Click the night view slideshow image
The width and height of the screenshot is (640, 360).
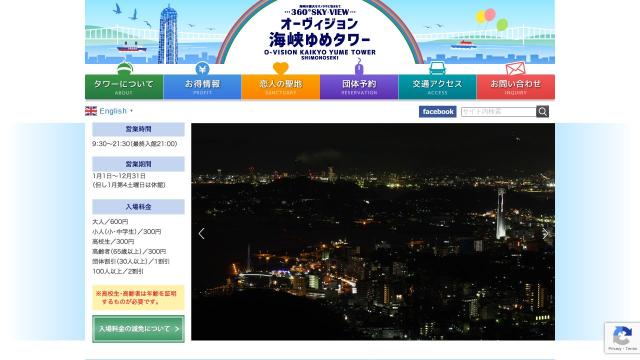(x=373, y=231)
